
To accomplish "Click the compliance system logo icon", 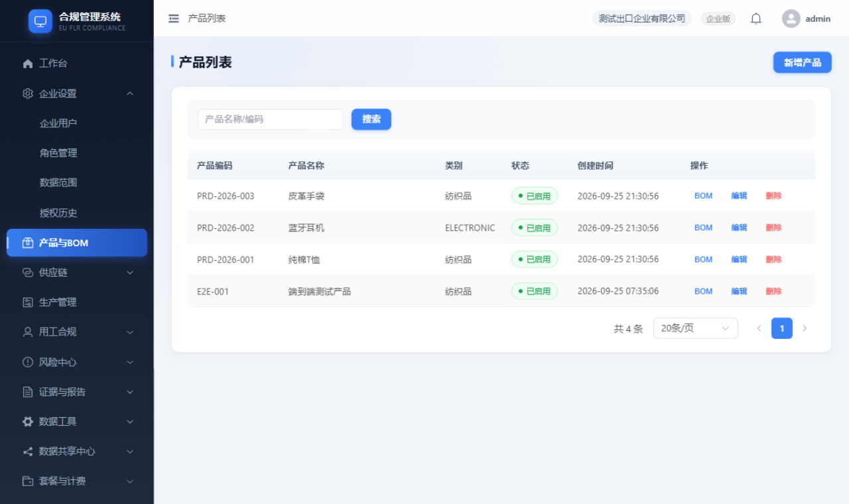I will (40, 21).
